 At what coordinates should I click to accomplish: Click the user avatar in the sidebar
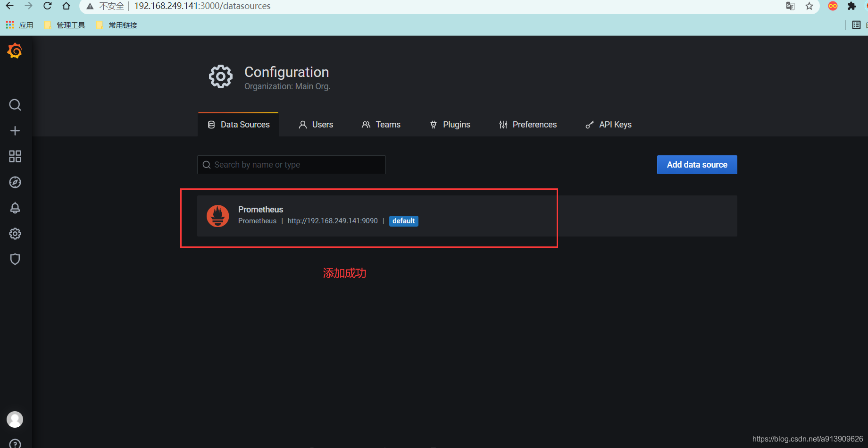[x=15, y=419]
